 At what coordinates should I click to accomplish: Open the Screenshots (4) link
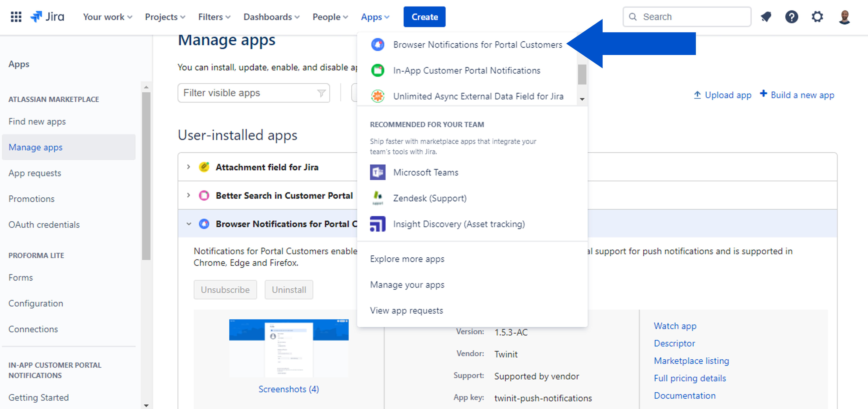click(x=289, y=389)
